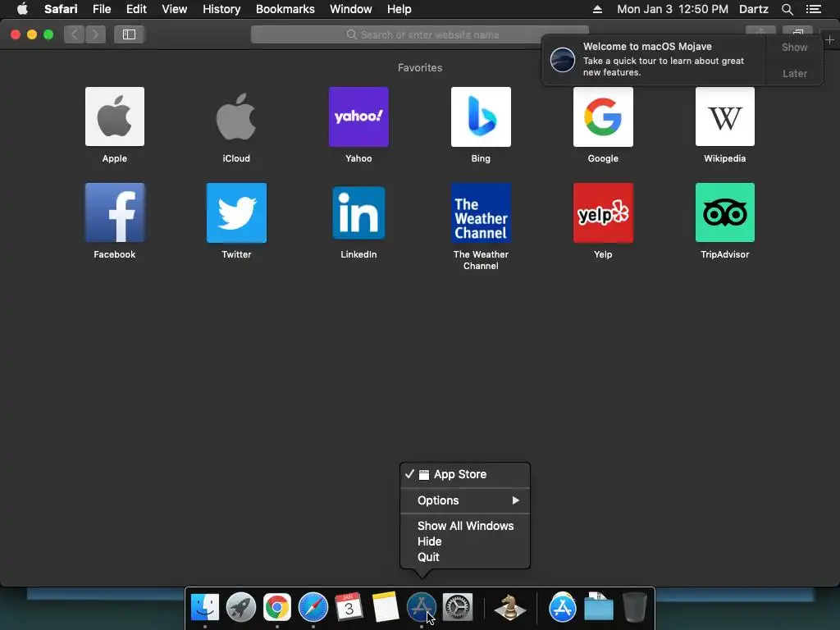The width and height of the screenshot is (840, 630).
Task: Toggle the Safari sidebar button
Action: [129, 34]
